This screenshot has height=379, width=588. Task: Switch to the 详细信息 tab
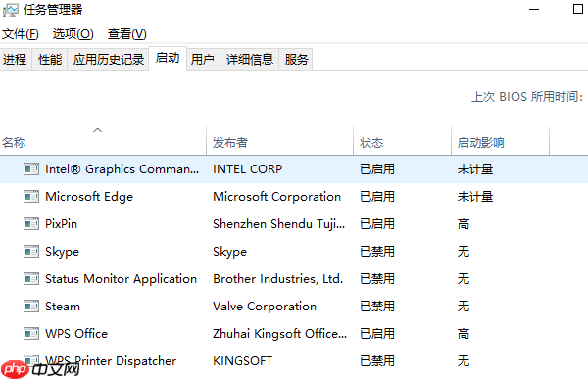tap(249, 59)
